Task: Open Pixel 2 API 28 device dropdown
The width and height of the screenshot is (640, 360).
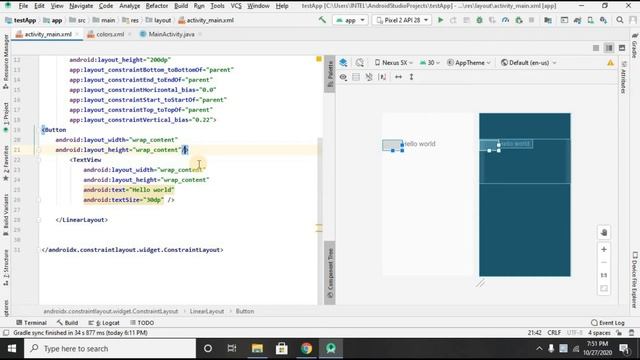Action: pos(402,20)
